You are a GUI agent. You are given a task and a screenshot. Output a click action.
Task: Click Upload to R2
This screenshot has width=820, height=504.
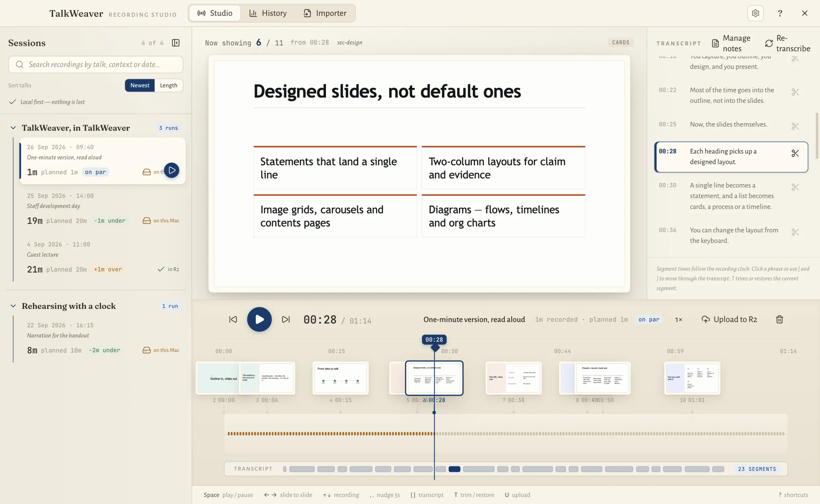(729, 319)
